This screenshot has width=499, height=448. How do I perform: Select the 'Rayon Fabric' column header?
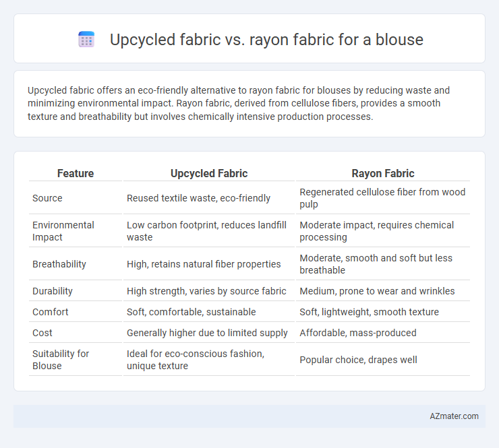coord(383,173)
